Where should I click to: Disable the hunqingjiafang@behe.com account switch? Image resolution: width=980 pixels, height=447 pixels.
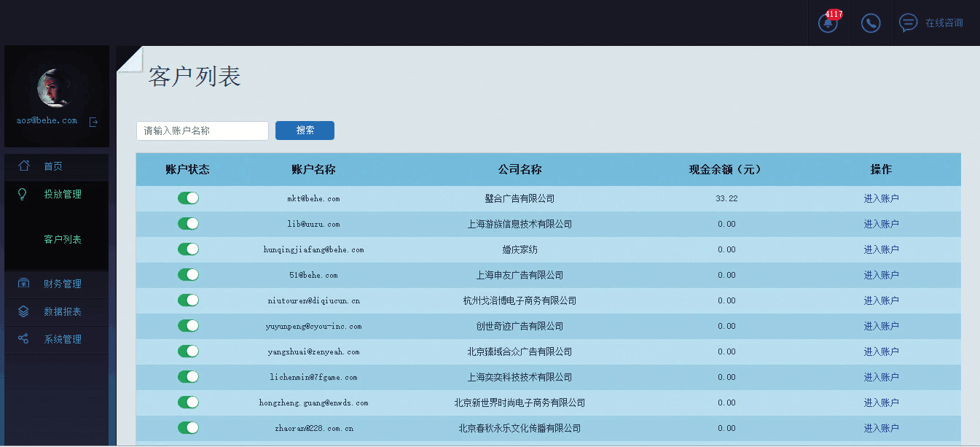pos(188,249)
